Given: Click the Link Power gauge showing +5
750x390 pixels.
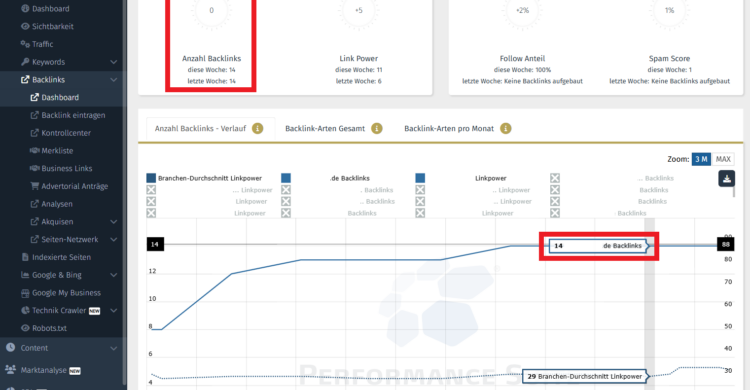Looking at the screenshot, I should (x=359, y=11).
